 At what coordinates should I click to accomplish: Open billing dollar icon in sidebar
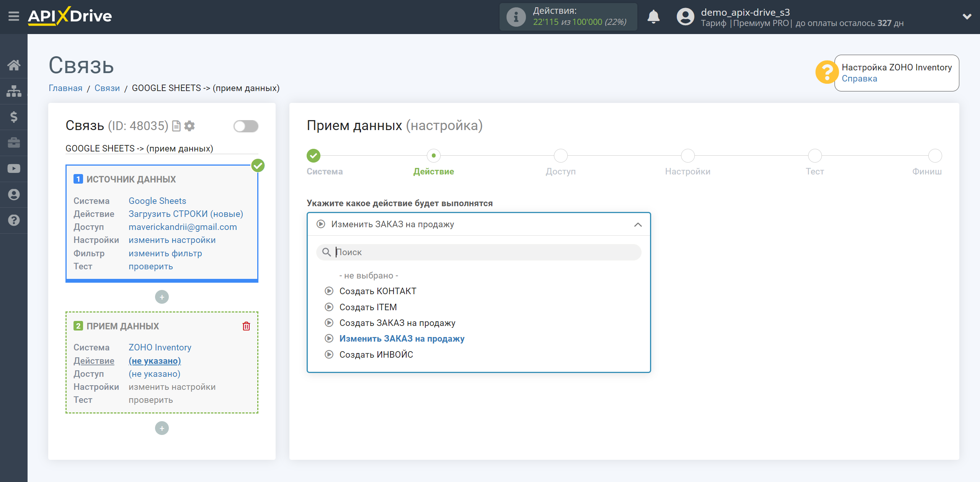coord(14,117)
